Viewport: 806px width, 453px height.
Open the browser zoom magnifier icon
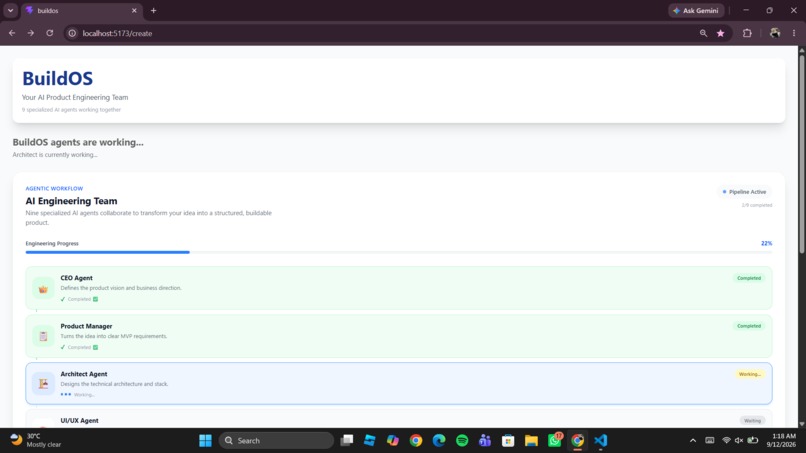[703, 33]
